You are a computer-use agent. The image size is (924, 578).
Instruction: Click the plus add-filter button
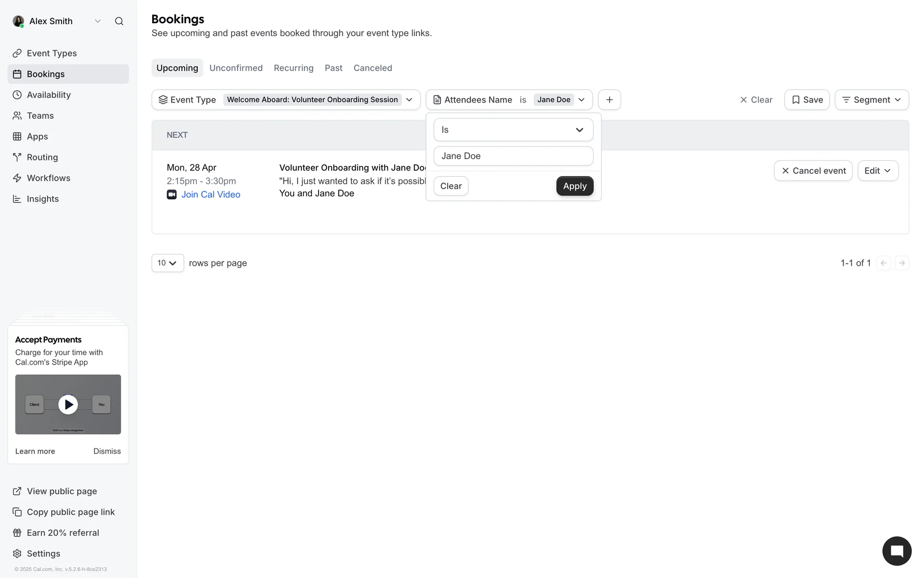(609, 100)
